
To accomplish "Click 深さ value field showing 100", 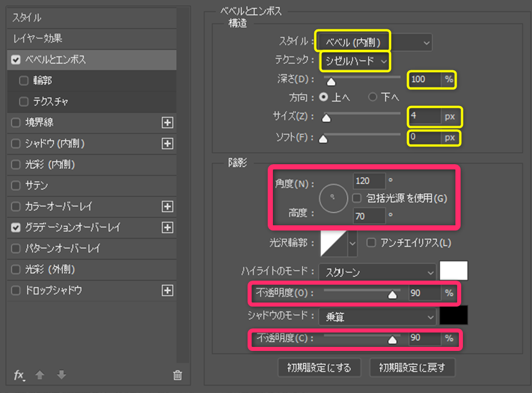I will point(425,80).
